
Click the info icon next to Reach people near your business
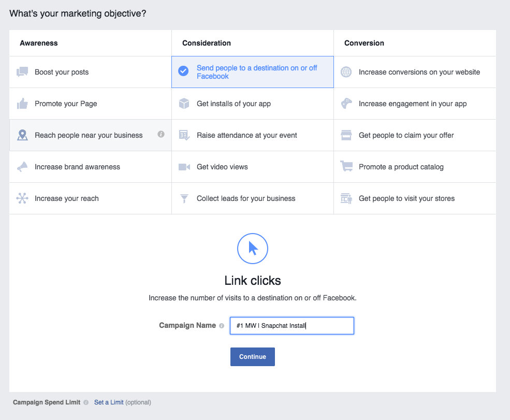tap(161, 134)
